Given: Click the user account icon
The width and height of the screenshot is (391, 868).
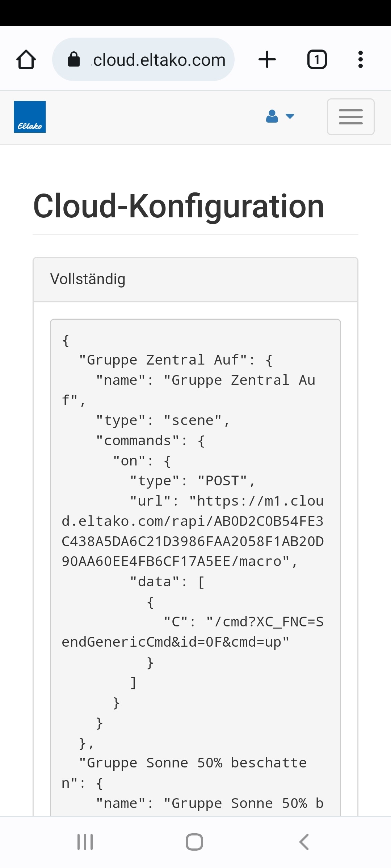Looking at the screenshot, I should tap(272, 116).
